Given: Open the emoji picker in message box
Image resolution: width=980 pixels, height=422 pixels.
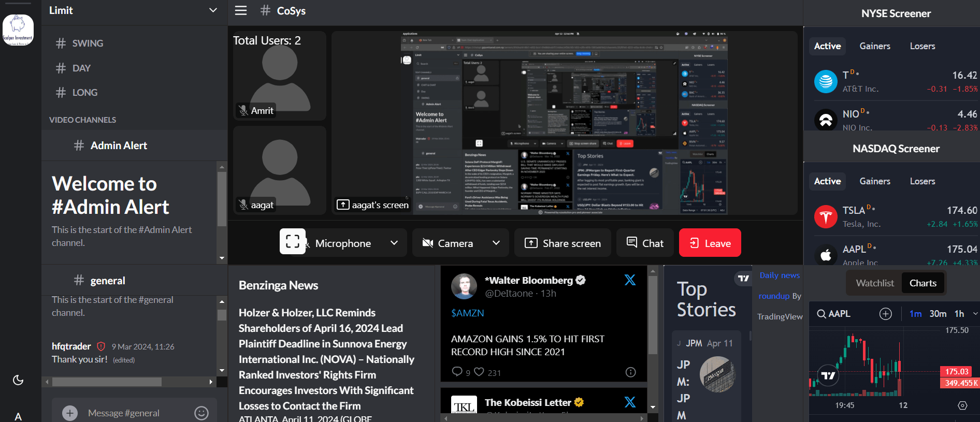Looking at the screenshot, I should (x=201, y=413).
